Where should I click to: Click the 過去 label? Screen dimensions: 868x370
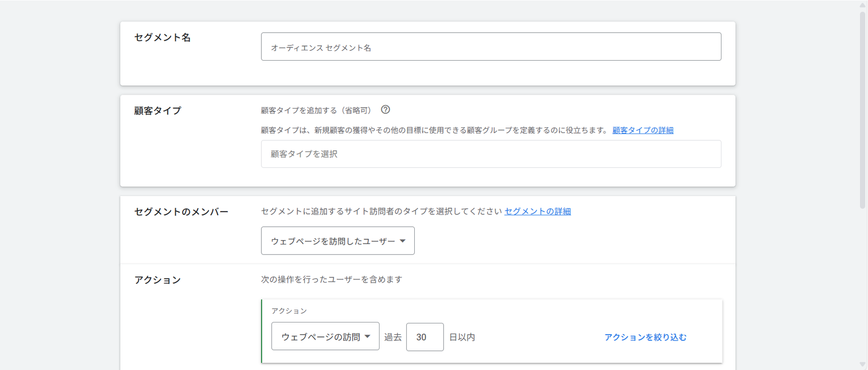point(393,337)
